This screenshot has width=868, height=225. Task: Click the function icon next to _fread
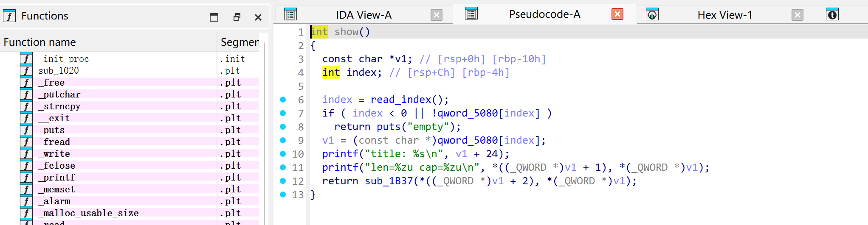pyautogui.click(x=26, y=142)
